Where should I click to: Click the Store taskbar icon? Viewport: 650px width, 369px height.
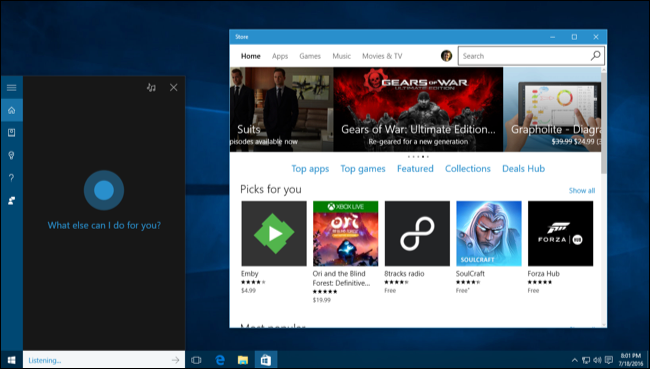pos(266,360)
